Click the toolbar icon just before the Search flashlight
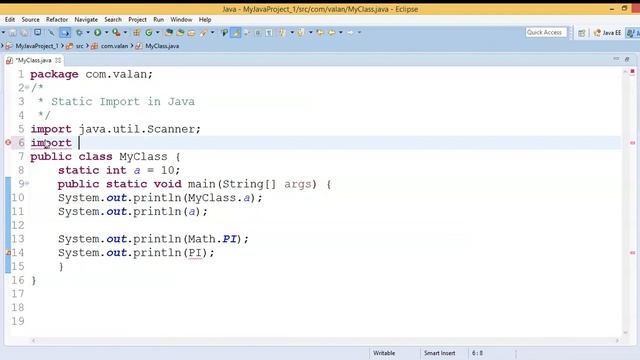Viewport: 640px width, 360px height. (191, 33)
